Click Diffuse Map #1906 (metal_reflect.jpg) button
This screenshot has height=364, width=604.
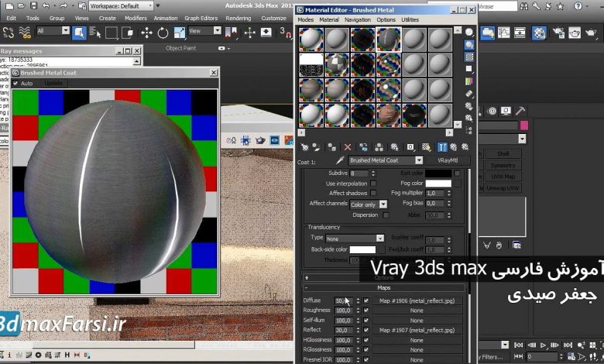point(417,300)
